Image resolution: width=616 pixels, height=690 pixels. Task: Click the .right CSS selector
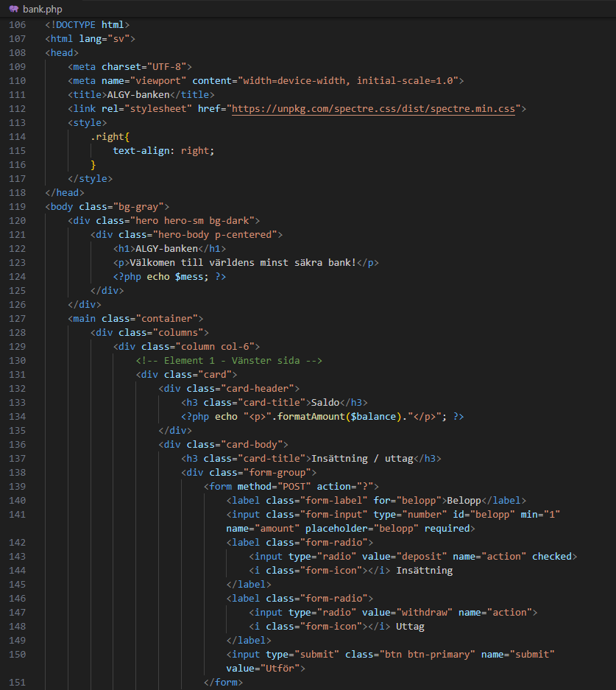click(x=107, y=137)
